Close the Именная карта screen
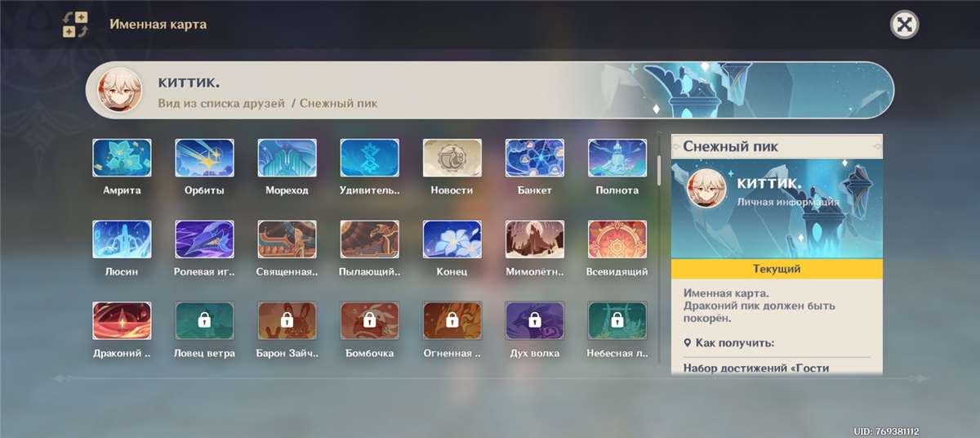Image resolution: width=980 pixels, height=438 pixels. pyautogui.click(x=904, y=25)
